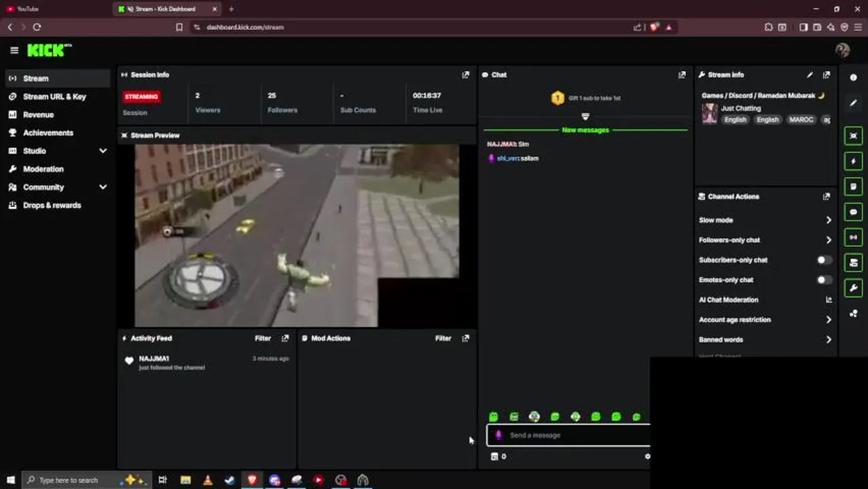The width and height of the screenshot is (868, 489).
Task: Open Account age restriction chevron
Action: (829, 319)
